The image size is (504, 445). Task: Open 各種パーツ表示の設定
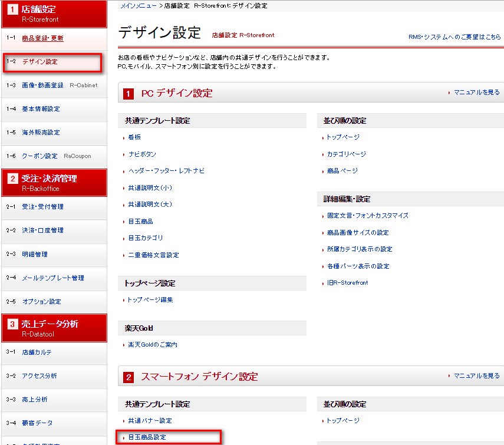point(358,266)
